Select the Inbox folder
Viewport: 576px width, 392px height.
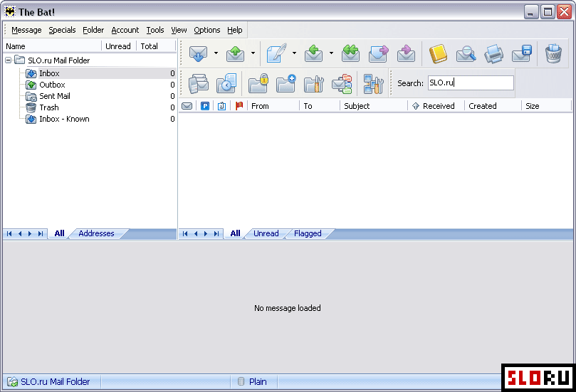point(49,73)
